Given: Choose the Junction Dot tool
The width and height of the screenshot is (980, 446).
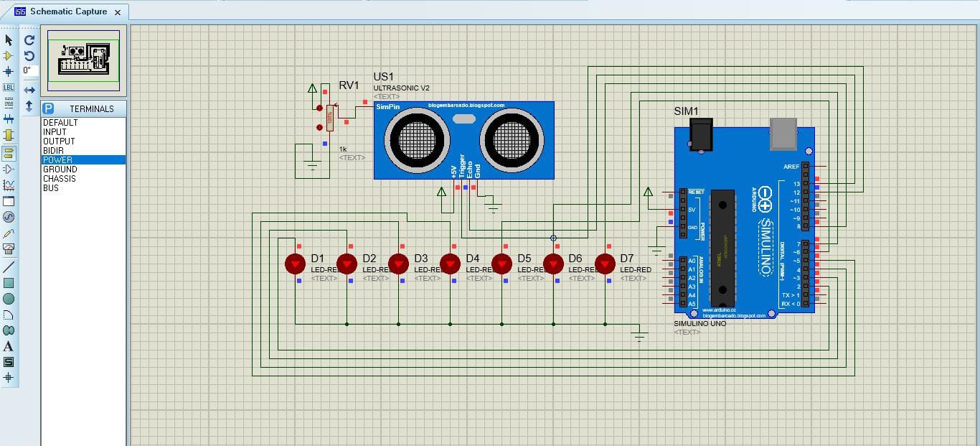Looking at the screenshot, I should [x=9, y=71].
